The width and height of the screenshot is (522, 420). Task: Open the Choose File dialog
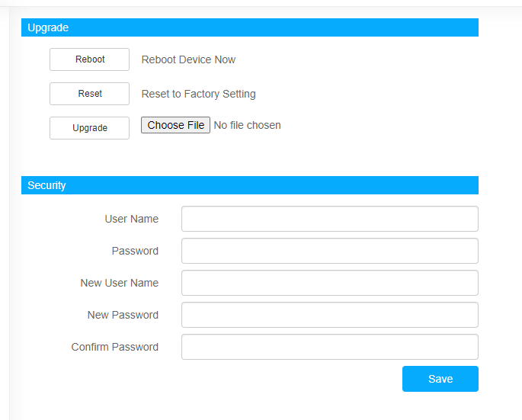click(175, 125)
